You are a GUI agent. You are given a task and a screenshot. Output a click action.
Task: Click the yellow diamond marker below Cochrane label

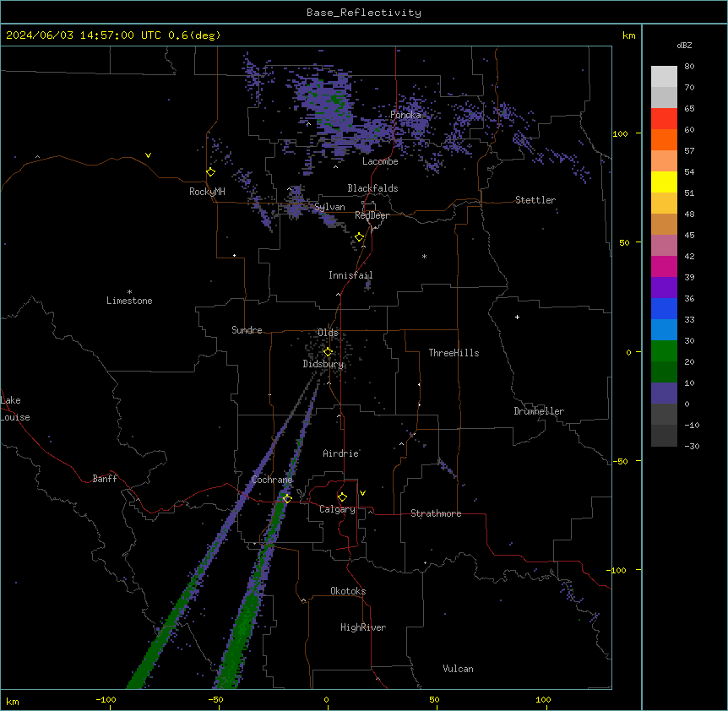coord(287,498)
